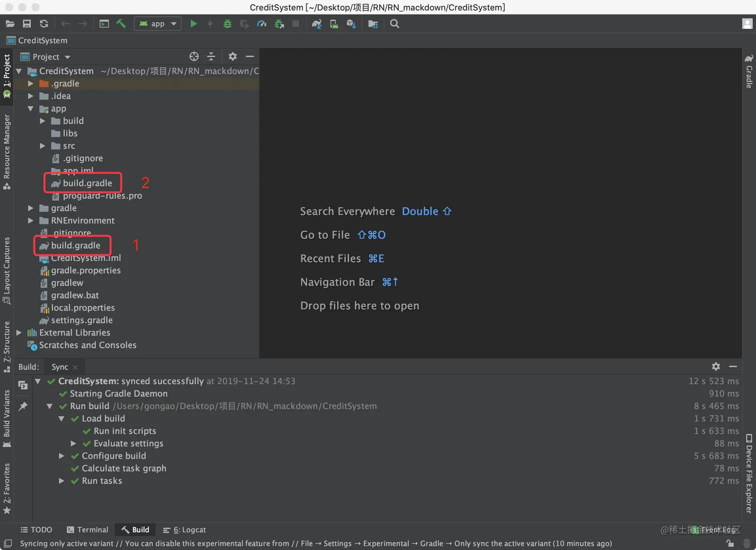
Task: Open Build panel gear settings
Action: point(716,366)
